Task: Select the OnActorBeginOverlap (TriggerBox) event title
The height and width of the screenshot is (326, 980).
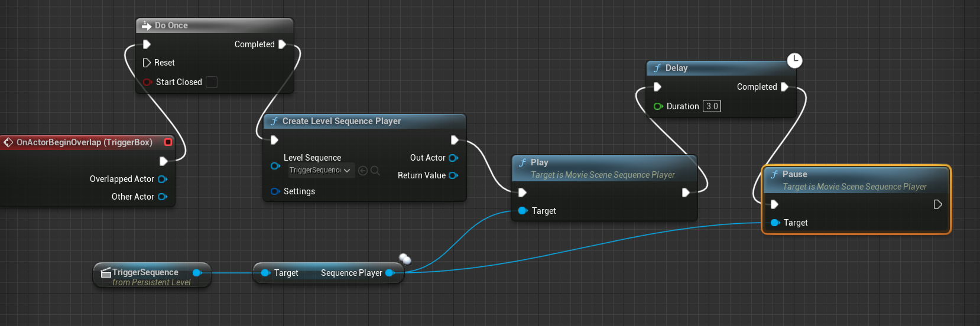Action: (x=85, y=142)
